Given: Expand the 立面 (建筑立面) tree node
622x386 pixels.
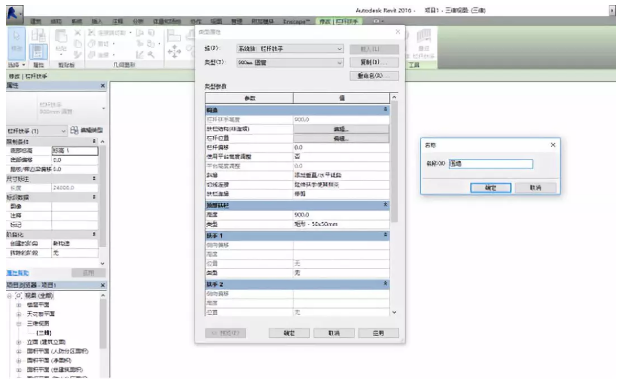Looking at the screenshot, I should click(x=19, y=342).
